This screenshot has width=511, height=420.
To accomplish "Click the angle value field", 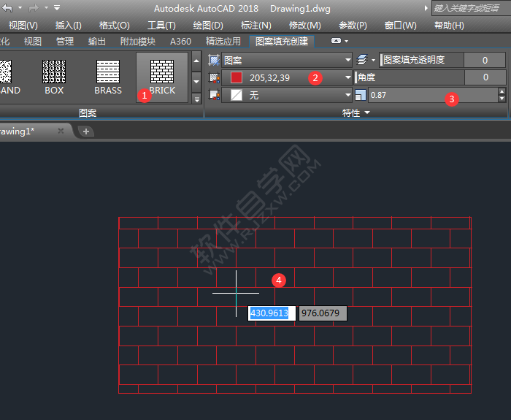I will tap(485, 77).
